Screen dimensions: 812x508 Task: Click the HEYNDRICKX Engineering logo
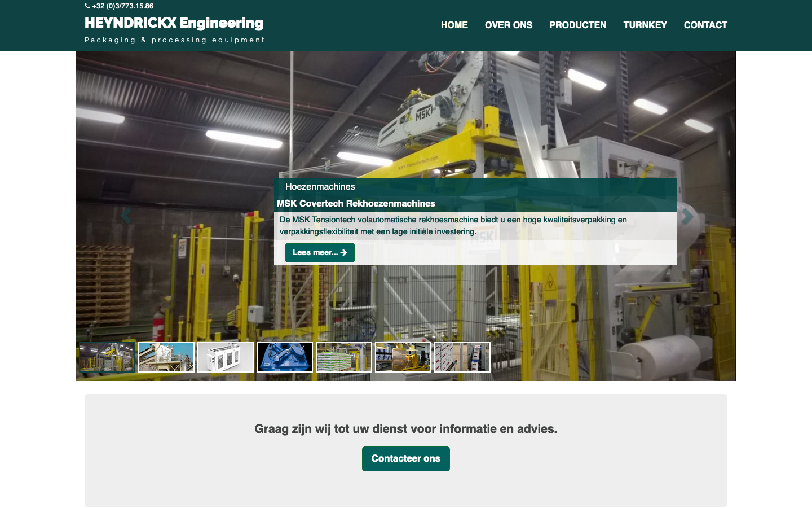click(174, 24)
